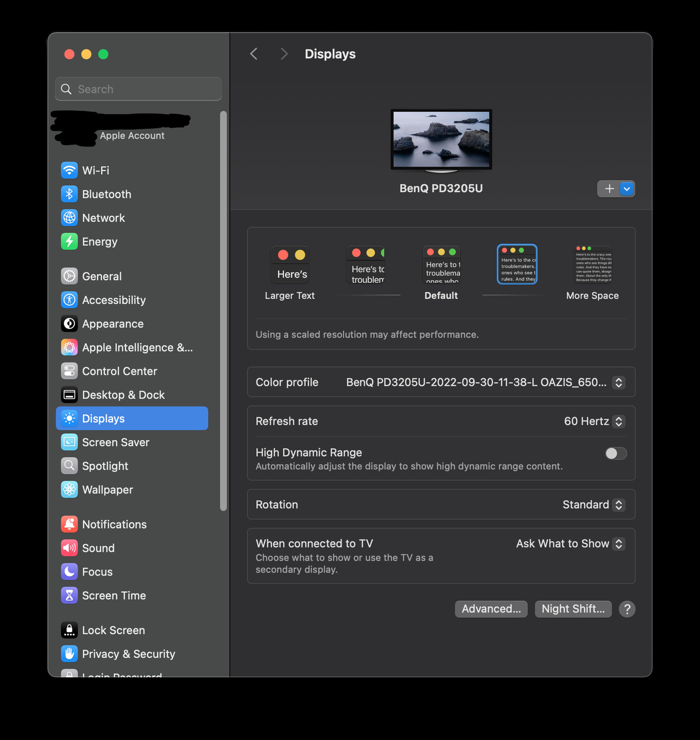The height and width of the screenshot is (740, 700).
Task: Select second scaled resolution thumbnail
Action: point(366,265)
